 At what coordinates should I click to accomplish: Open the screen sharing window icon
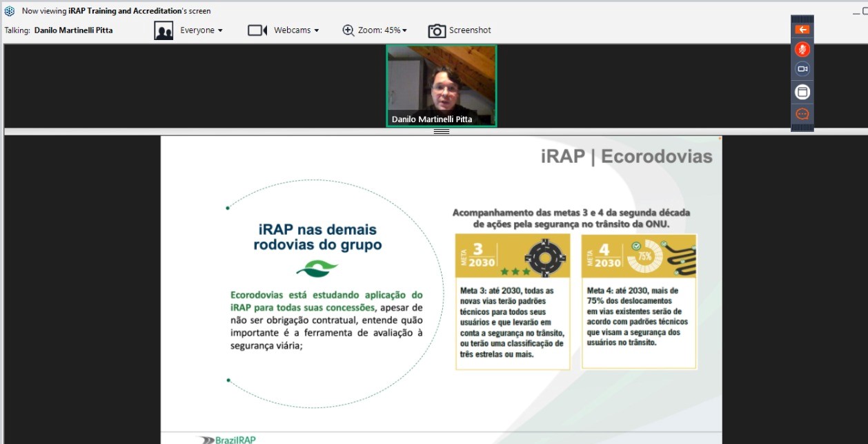(802, 92)
